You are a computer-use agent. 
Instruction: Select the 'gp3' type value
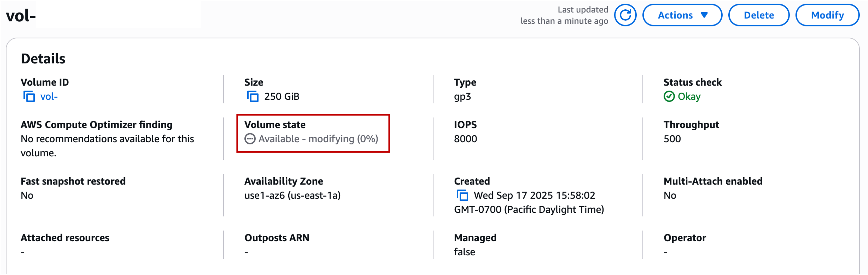tap(462, 97)
